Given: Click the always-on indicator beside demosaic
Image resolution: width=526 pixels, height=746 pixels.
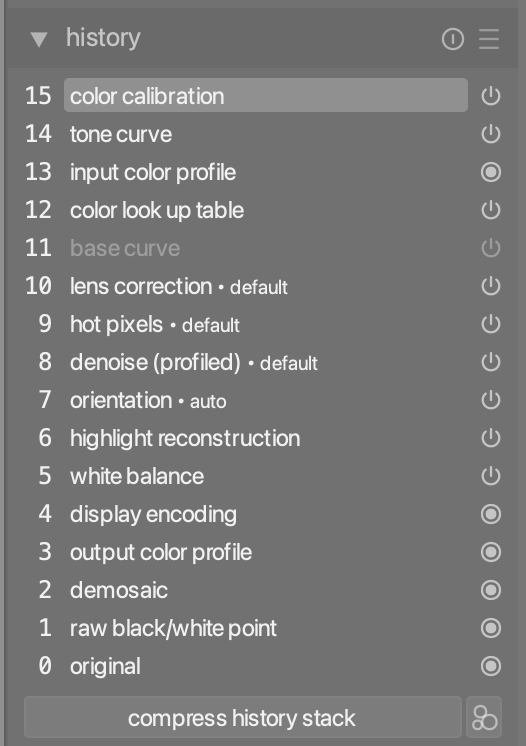Looking at the screenshot, I should (x=490, y=590).
